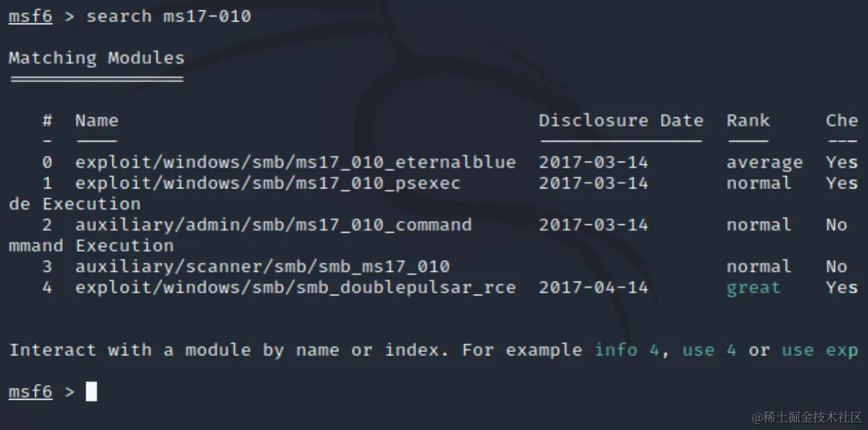Select the smb_doublepulsar_rce module name
The width and height of the screenshot is (868, 430).
(295, 288)
